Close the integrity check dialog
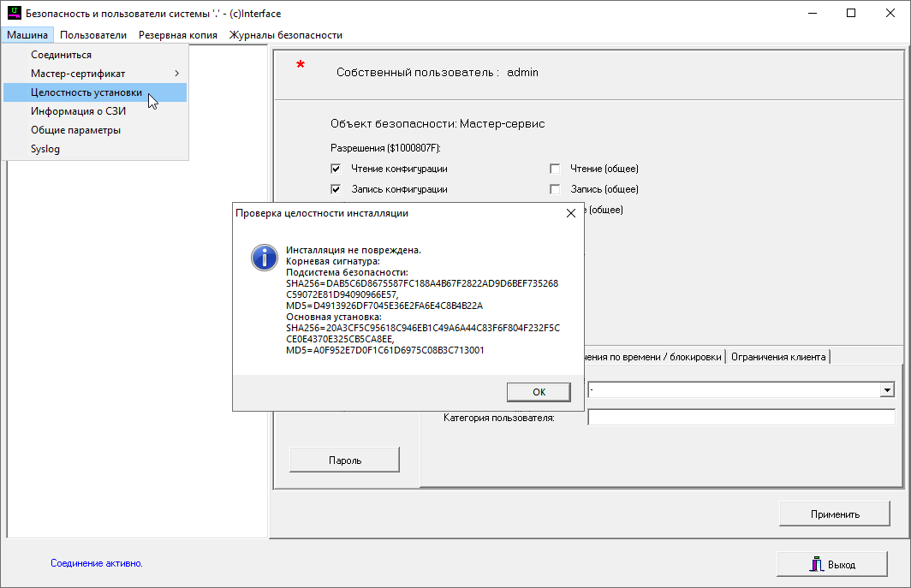This screenshot has width=911, height=588. [571, 213]
